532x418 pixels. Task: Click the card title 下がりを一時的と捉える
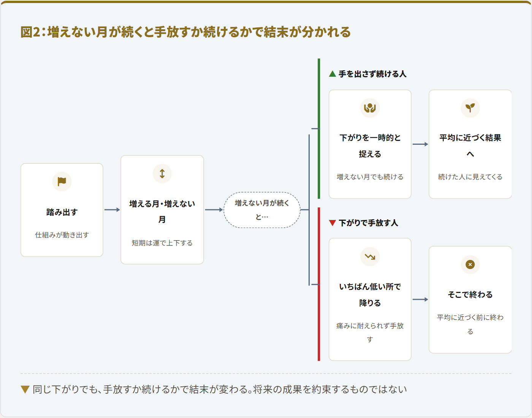tap(370, 146)
